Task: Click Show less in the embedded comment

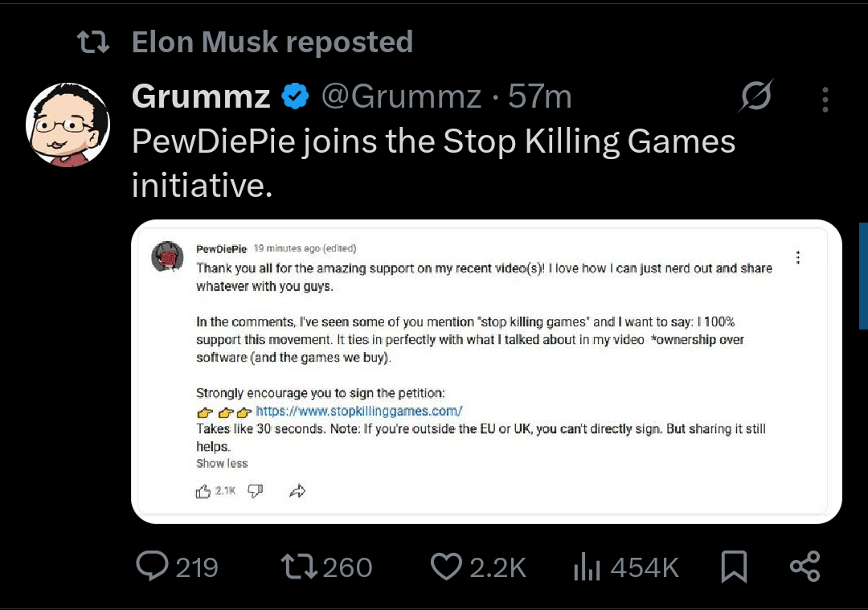Action: (222, 463)
